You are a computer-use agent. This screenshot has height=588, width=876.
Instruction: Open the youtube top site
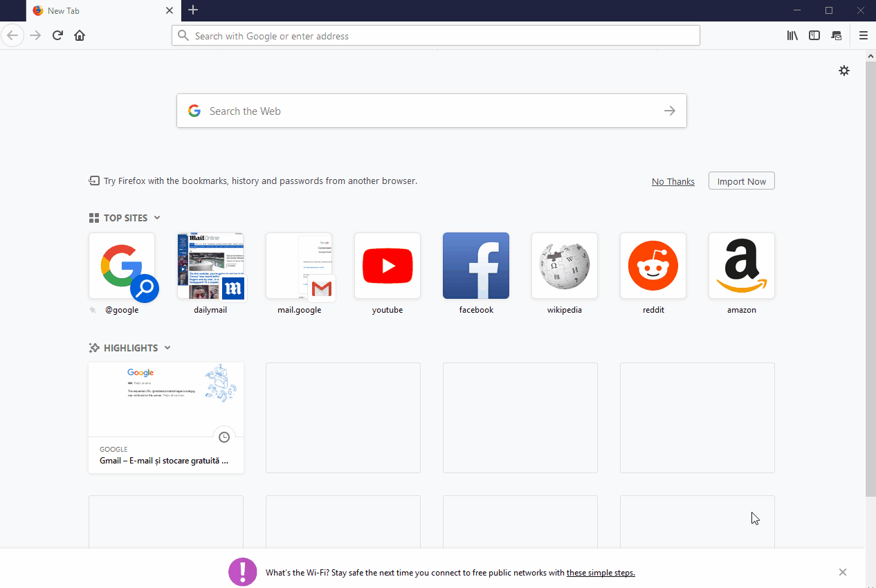[x=387, y=266]
